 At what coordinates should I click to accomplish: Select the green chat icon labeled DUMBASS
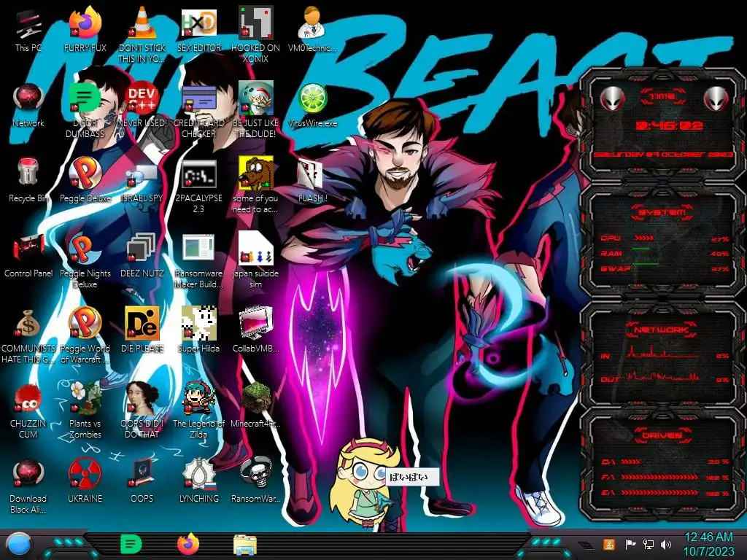point(85,98)
